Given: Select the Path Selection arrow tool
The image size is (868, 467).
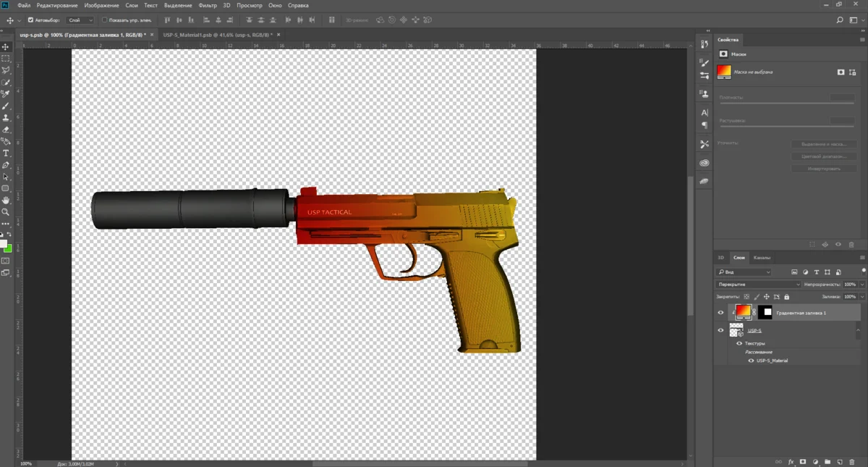Looking at the screenshot, I should coord(6,177).
